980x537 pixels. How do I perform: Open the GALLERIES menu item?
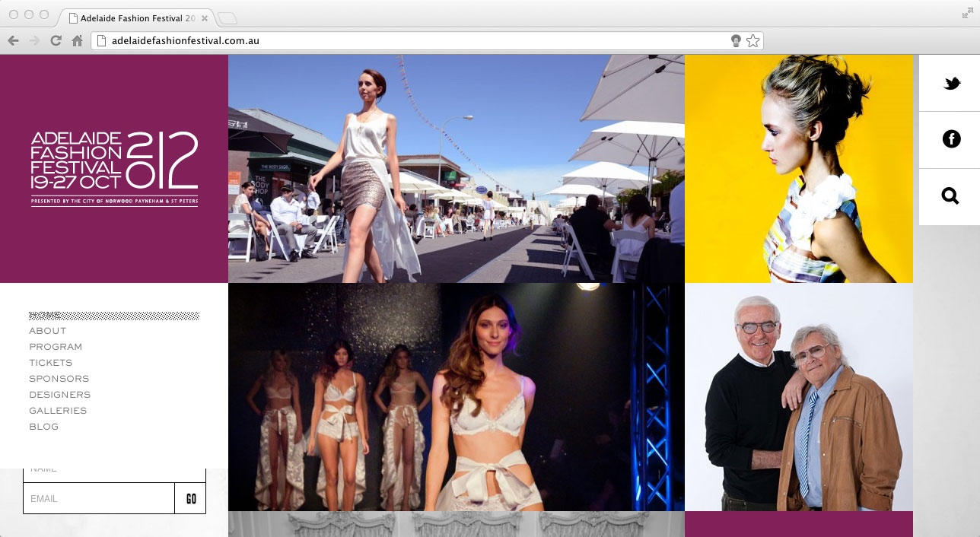(58, 411)
